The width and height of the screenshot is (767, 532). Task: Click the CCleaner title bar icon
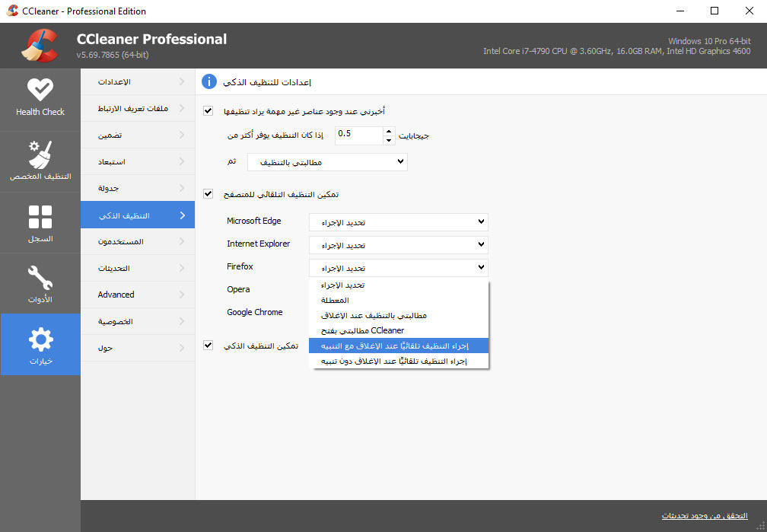12,11
